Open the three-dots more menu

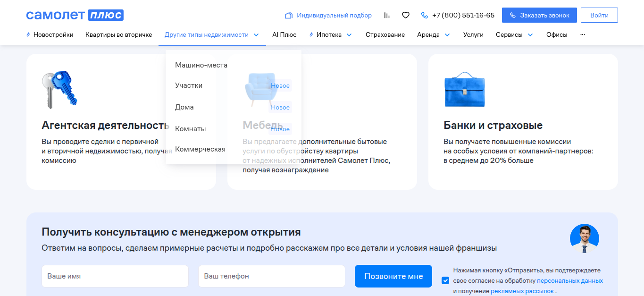coord(583,34)
